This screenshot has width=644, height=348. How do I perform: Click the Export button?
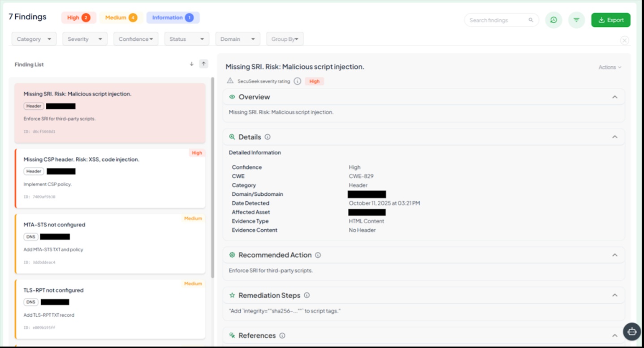click(x=610, y=20)
